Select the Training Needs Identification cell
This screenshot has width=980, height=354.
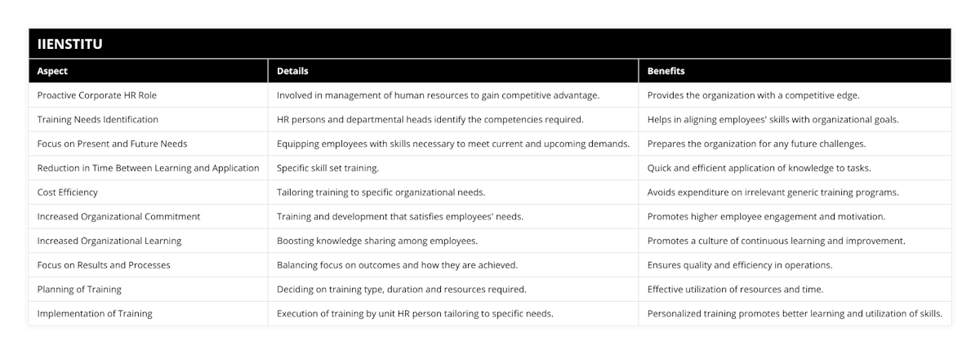tap(98, 119)
